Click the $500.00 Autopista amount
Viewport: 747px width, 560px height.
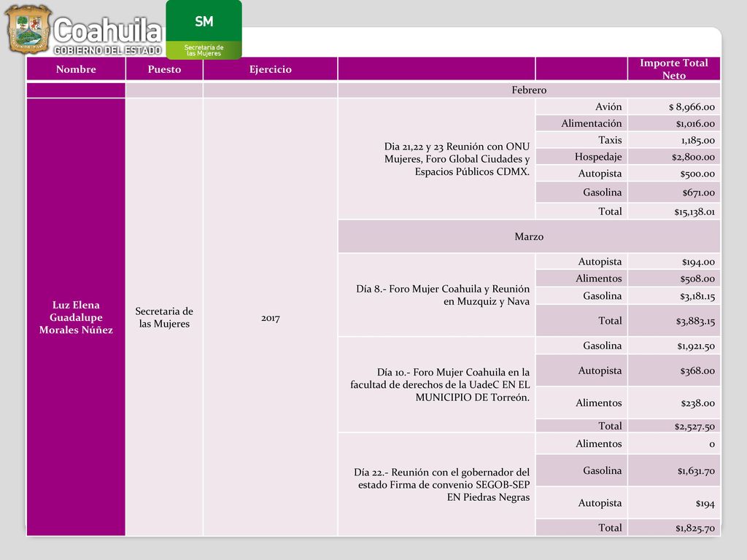(x=697, y=174)
